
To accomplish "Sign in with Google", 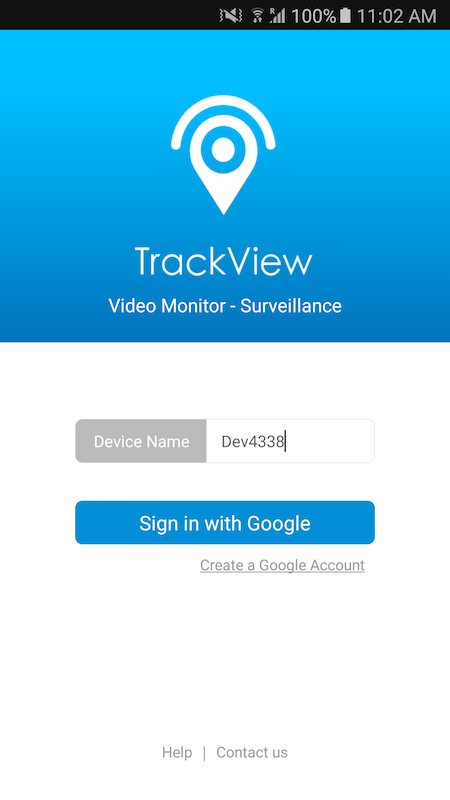I will point(225,522).
